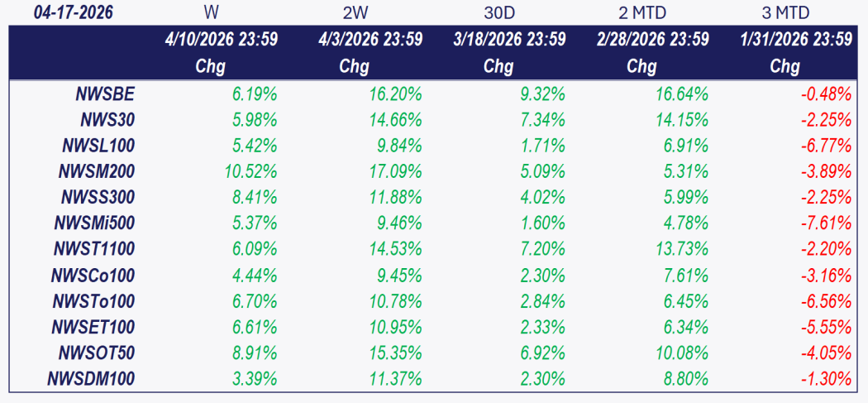Select the 4/10/2026 23:59 date header
This screenshot has width=868, height=403.
pyautogui.click(x=219, y=39)
